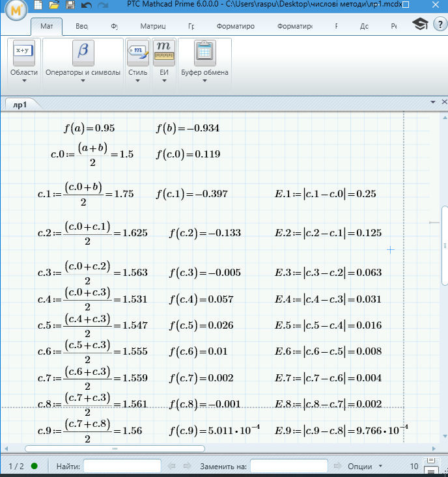
Task: Open Операторы и символы beta icon
Action: tap(83, 51)
